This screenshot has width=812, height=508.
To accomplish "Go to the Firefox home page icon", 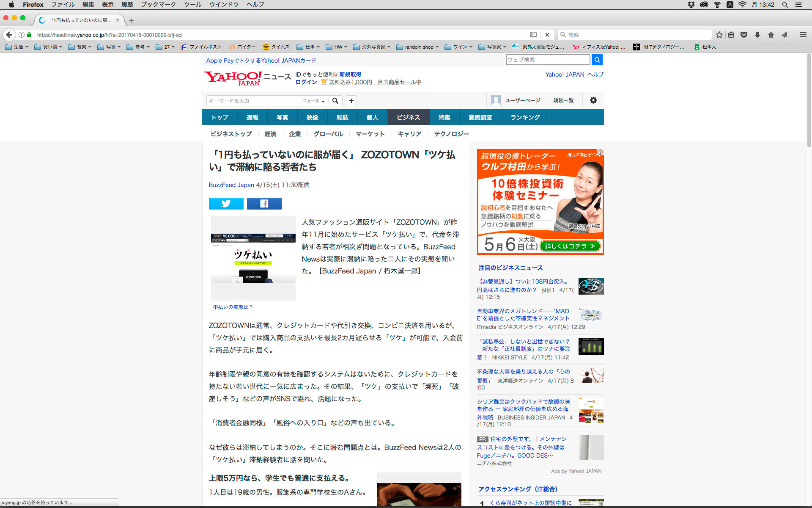I will [x=771, y=35].
